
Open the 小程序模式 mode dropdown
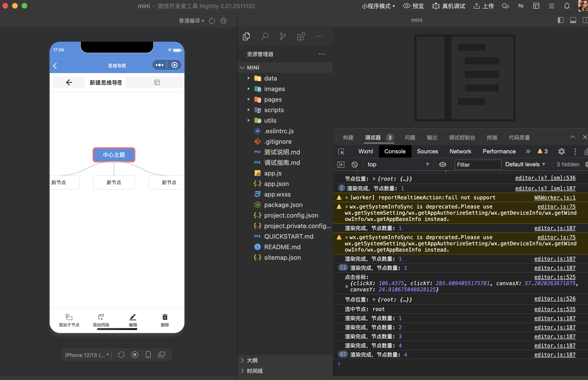[x=378, y=6]
